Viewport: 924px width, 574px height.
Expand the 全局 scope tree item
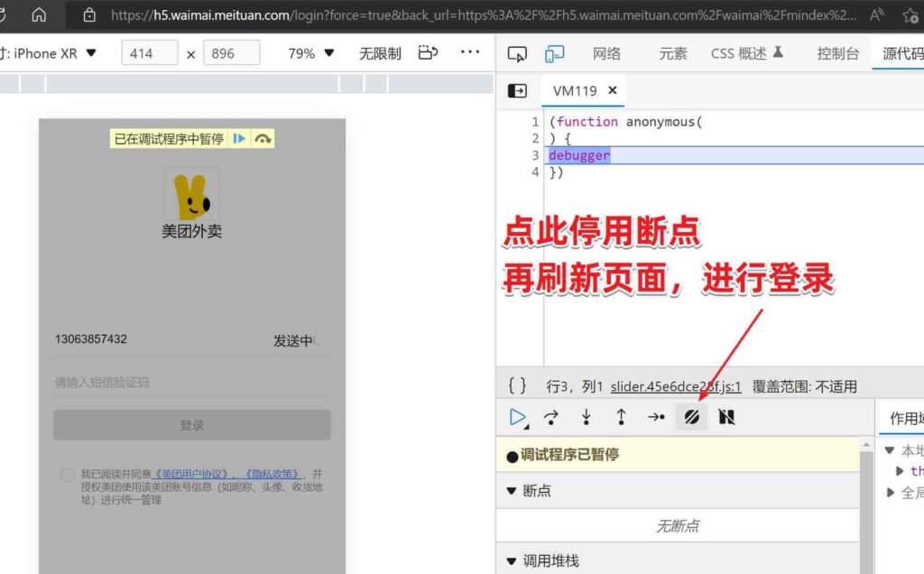click(891, 493)
